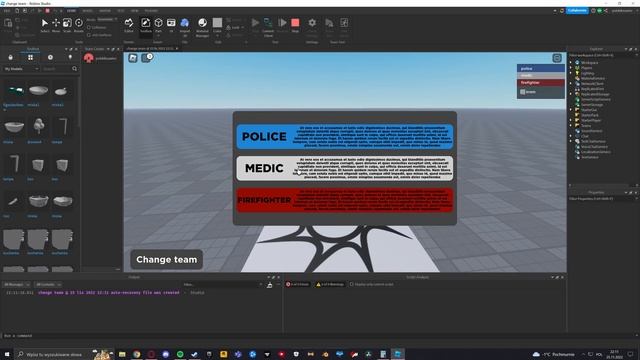This screenshot has height=360, width=640.
Task: Expand the StarterGui node in Explorer
Action: [571, 110]
